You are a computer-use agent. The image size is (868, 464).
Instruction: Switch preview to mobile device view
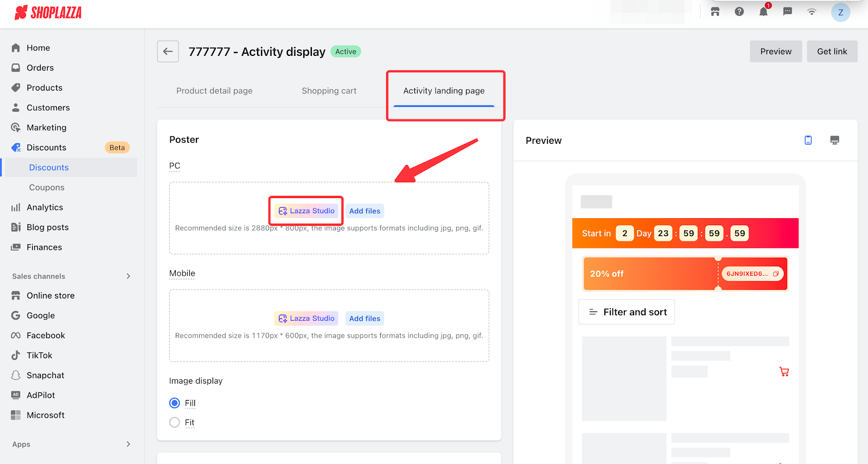pos(808,141)
